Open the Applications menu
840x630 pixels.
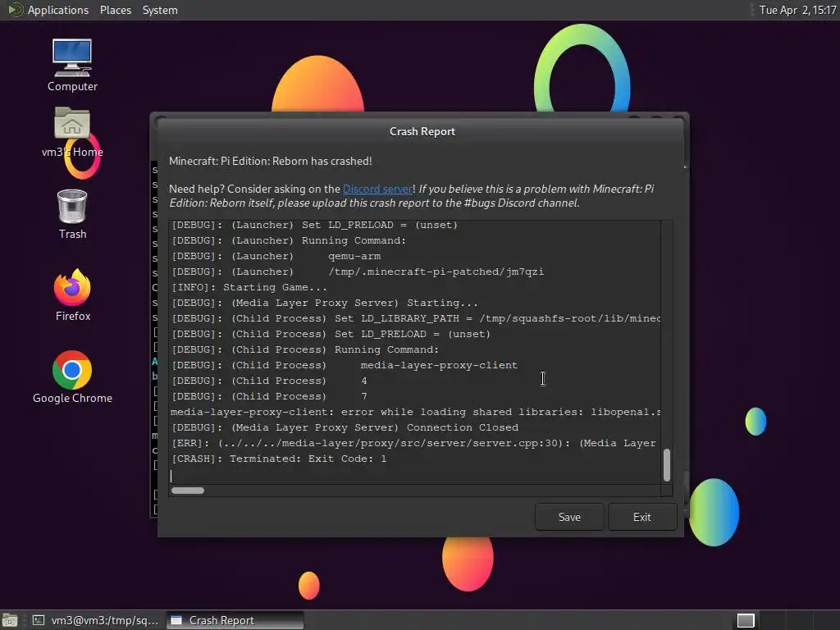(x=48, y=10)
